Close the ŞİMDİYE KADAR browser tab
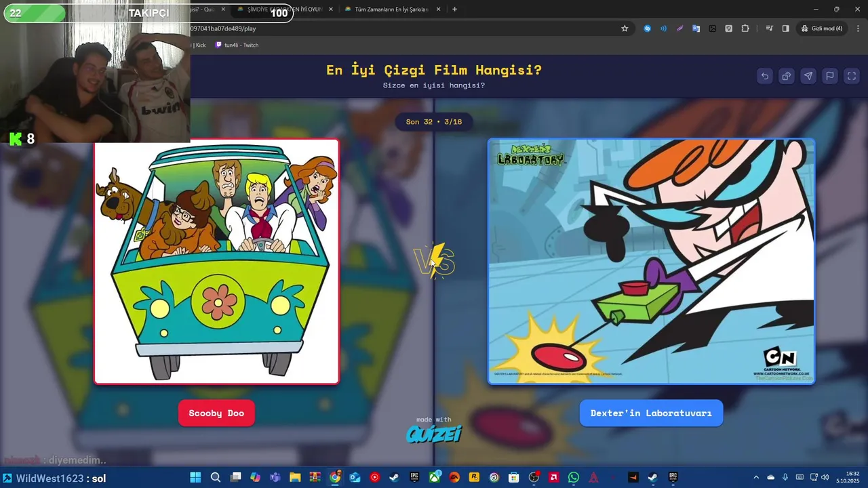 [x=331, y=9]
